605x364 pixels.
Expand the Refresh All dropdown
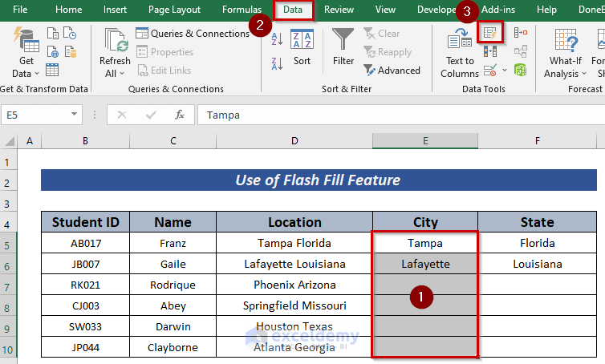click(x=115, y=74)
